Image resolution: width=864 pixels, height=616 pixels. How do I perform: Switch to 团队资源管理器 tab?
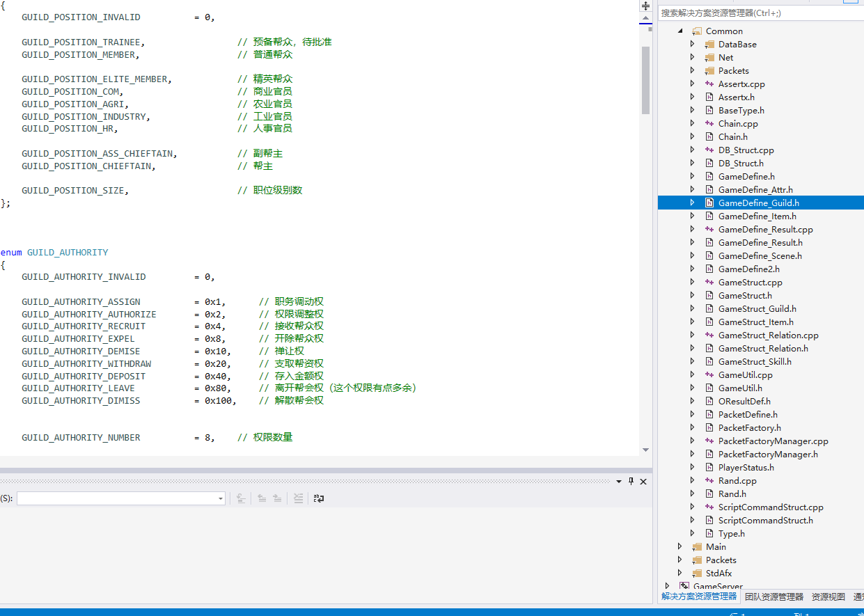click(773, 597)
